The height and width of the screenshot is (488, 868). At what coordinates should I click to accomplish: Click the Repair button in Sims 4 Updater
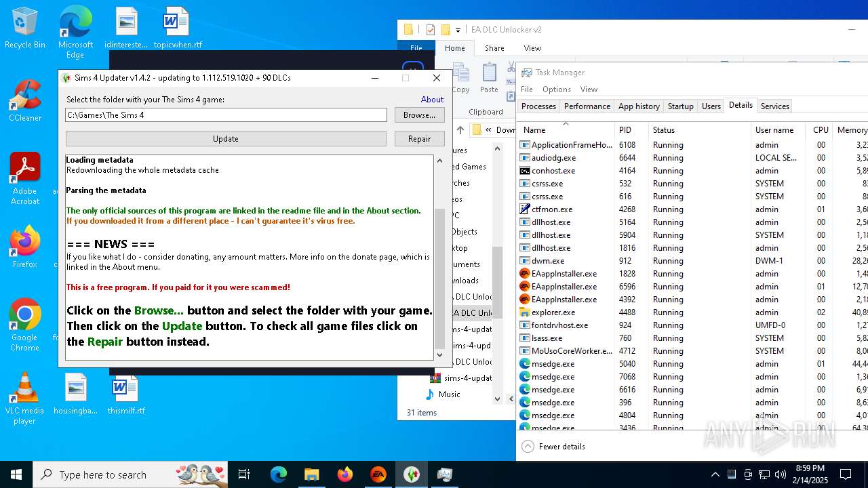point(419,138)
